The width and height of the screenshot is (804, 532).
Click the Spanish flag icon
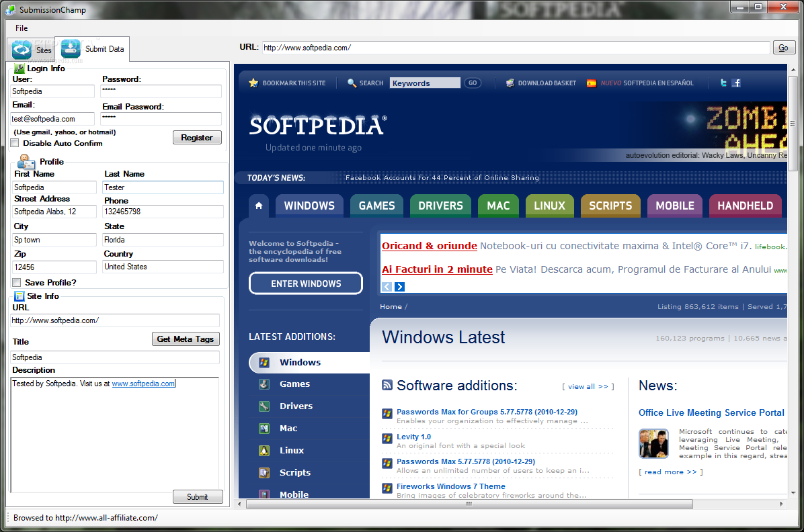tap(591, 83)
